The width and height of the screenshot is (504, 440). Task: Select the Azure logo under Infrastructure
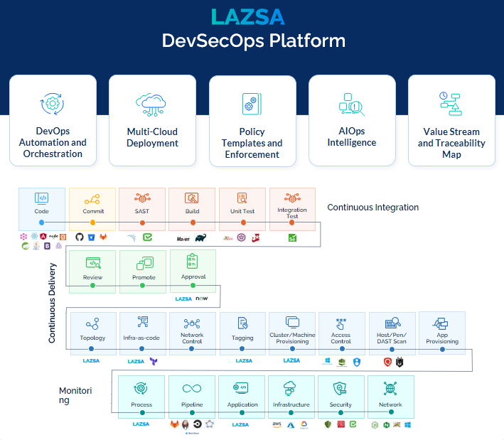pyautogui.click(x=291, y=425)
